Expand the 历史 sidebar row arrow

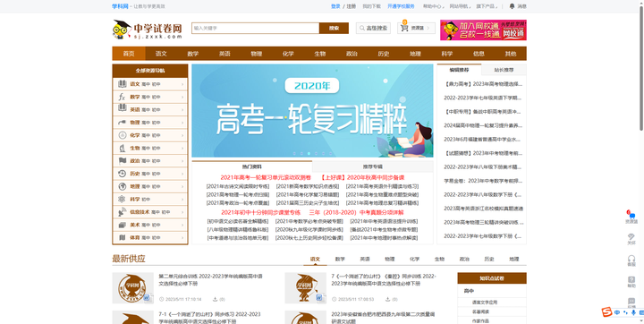click(x=182, y=174)
